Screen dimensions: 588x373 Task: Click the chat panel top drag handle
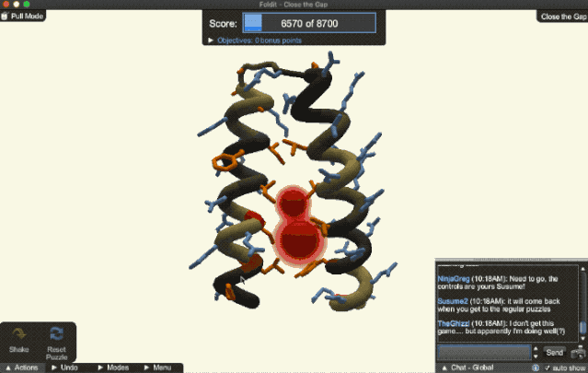(512, 260)
